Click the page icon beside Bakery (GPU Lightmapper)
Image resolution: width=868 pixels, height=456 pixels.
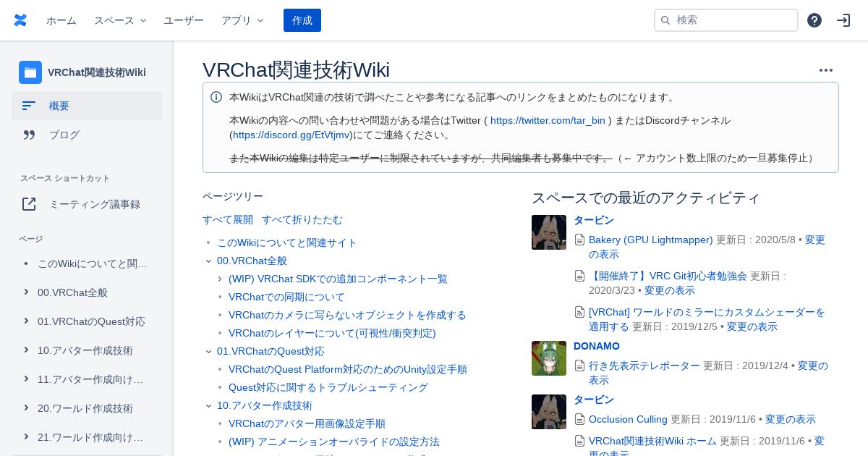[579, 240]
